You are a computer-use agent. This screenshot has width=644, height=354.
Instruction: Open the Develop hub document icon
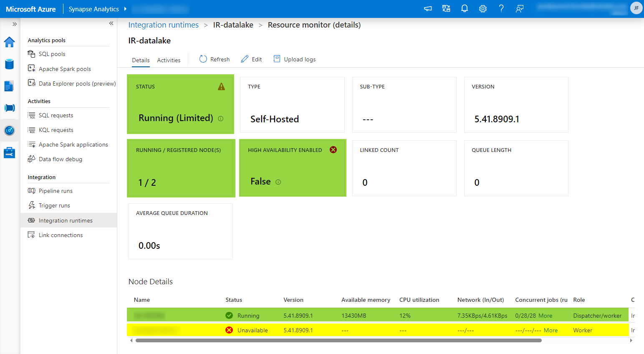9,86
